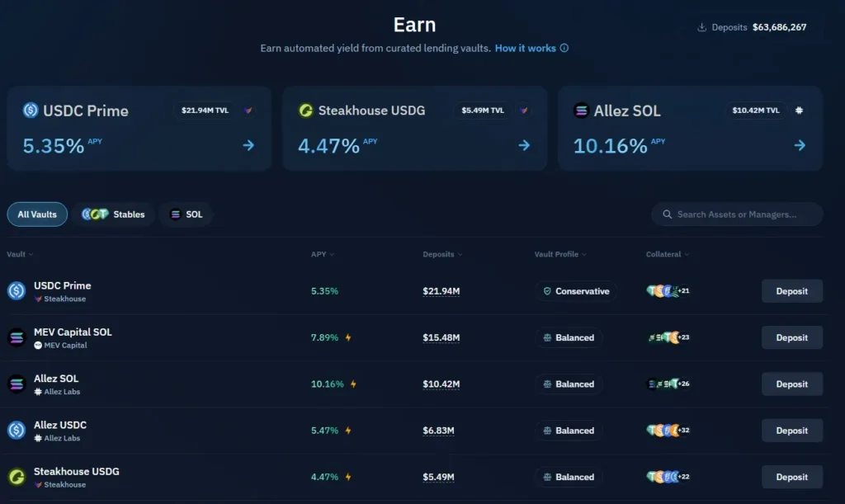This screenshot has width=845, height=504.
Task: Click the USDC coin icon in the USDC Prime card
Action: 31,111
